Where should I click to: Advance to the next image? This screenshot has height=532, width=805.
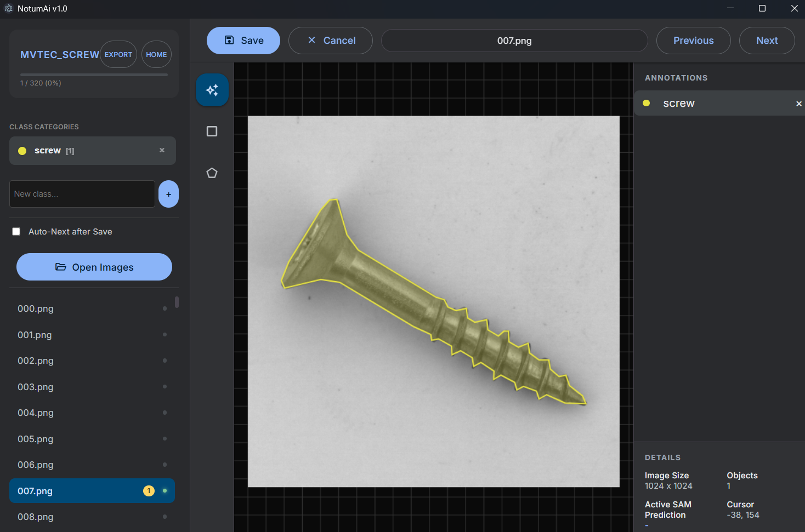point(767,40)
